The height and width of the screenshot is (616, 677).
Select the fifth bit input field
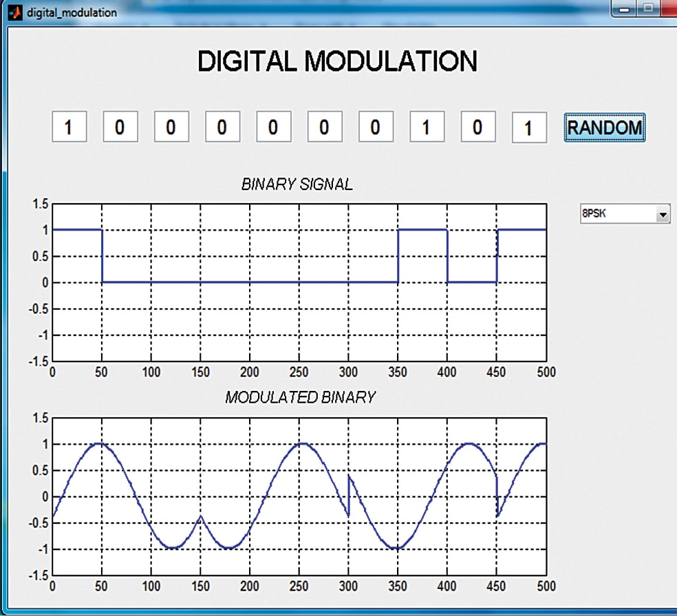pos(273,128)
